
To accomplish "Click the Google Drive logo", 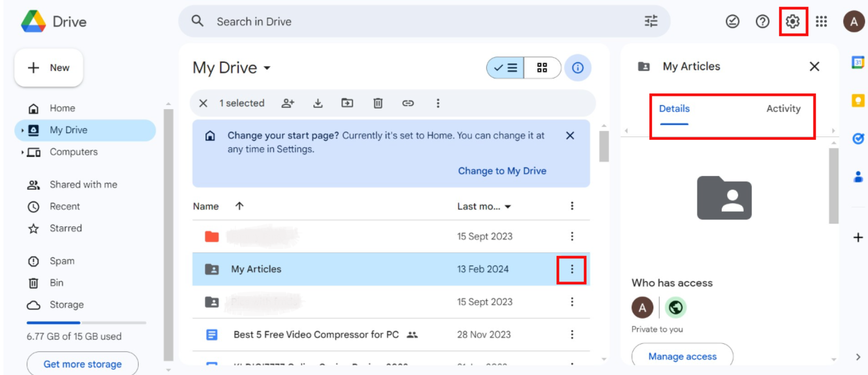I will tap(34, 21).
